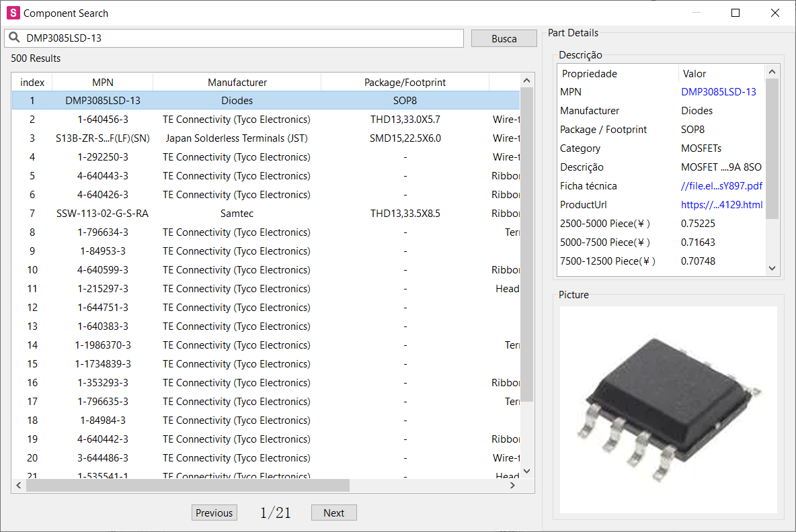Image resolution: width=796 pixels, height=532 pixels.
Task: Select row SSW-113-02-G-S-RA
Action: click(266, 214)
